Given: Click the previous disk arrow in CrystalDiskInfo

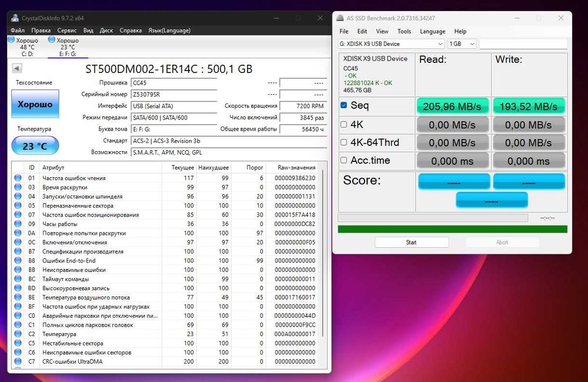Looking at the screenshot, I should (x=17, y=68).
